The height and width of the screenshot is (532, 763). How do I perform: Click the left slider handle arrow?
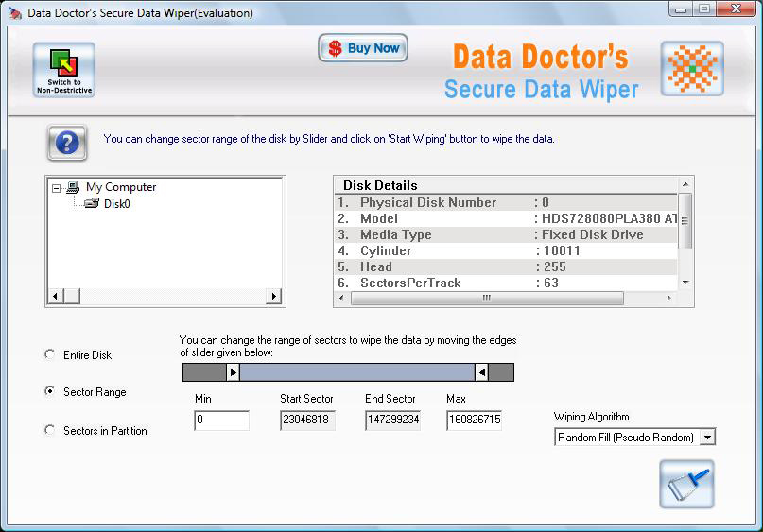pos(234,372)
